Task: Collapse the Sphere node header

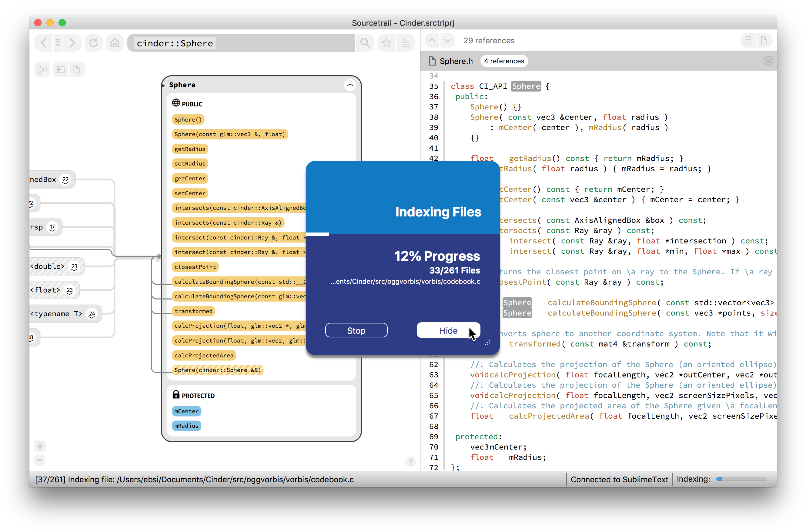Action: [350, 85]
